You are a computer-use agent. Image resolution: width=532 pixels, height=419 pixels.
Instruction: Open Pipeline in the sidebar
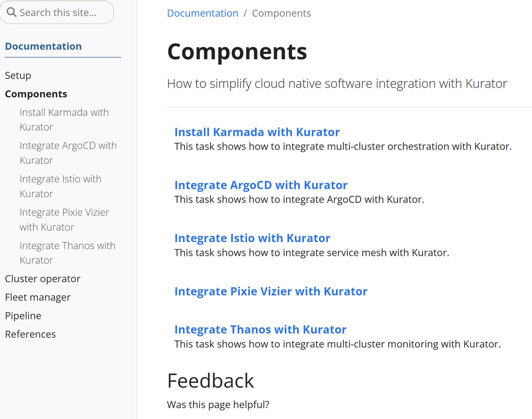[x=23, y=316]
